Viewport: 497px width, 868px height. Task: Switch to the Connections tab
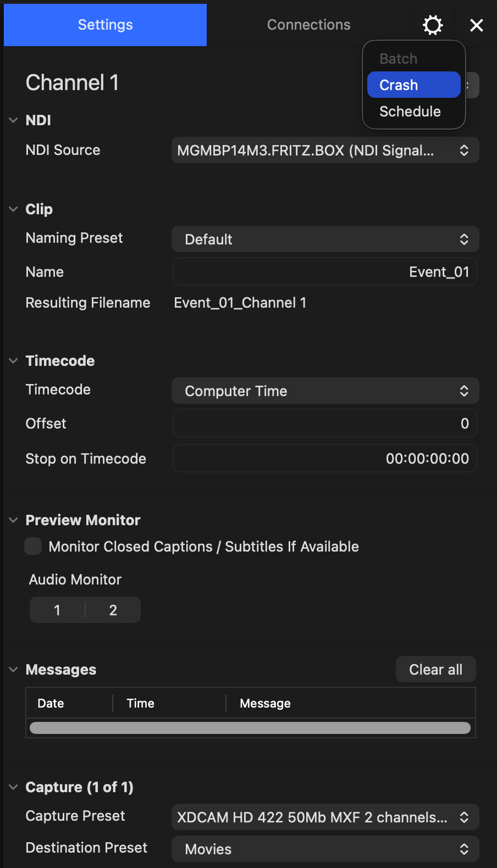click(x=309, y=25)
